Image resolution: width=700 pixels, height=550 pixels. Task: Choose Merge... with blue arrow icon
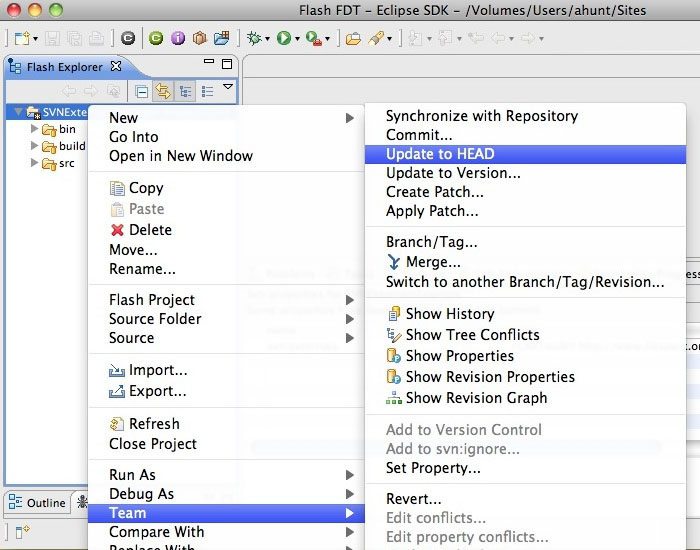pos(525,262)
